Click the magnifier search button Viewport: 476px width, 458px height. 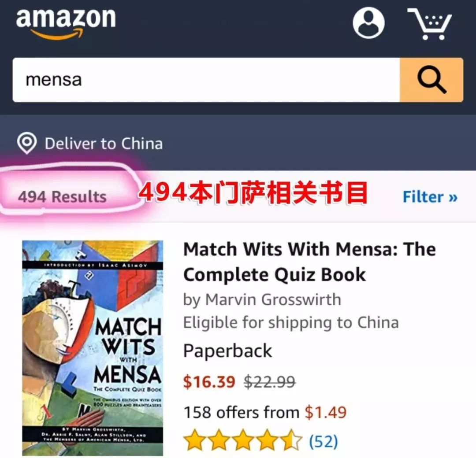tap(431, 80)
